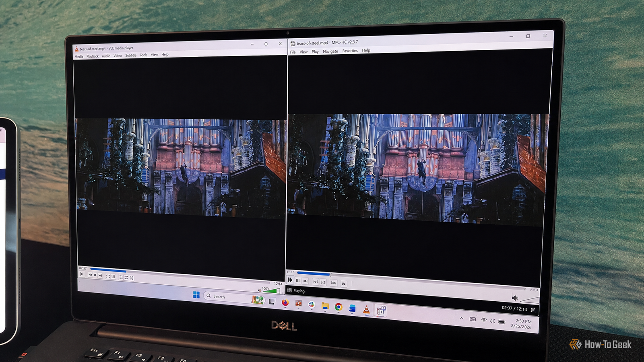The height and width of the screenshot is (362, 644).
Task: Open the VLC Media menu
Action: (79, 57)
